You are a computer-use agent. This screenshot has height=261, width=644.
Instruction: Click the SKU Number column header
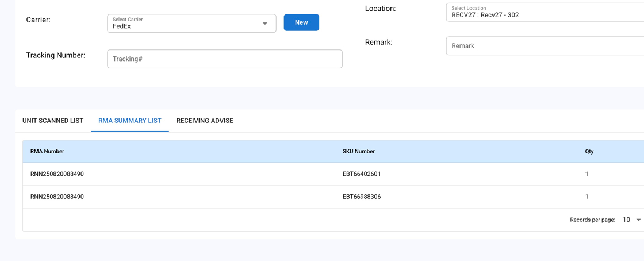[x=359, y=152]
